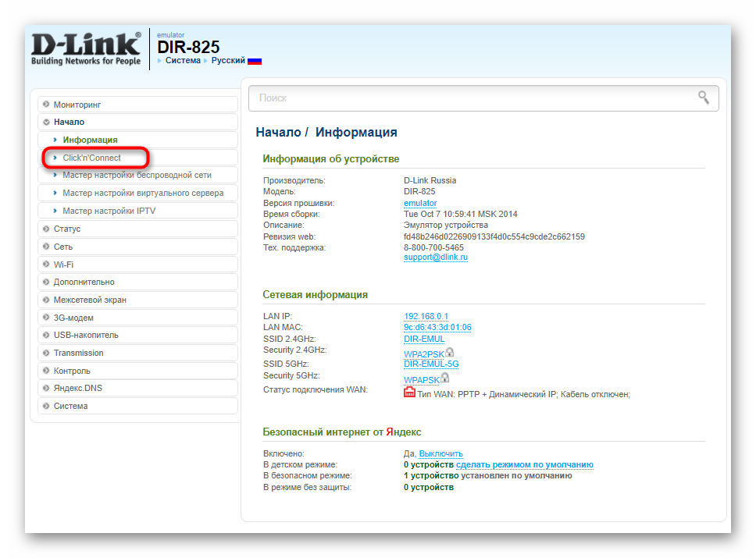Viewport: 756px width, 558px height.
Task: Open the Контроль menu section
Action: pyautogui.click(x=137, y=371)
